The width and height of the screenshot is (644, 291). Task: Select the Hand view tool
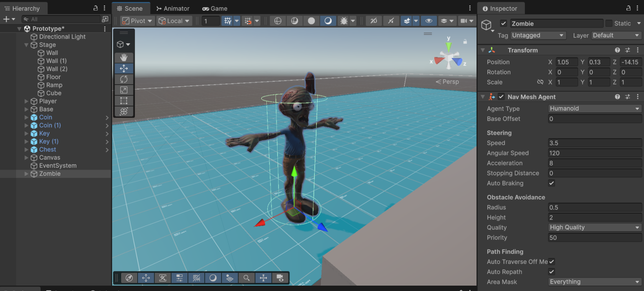[124, 58]
